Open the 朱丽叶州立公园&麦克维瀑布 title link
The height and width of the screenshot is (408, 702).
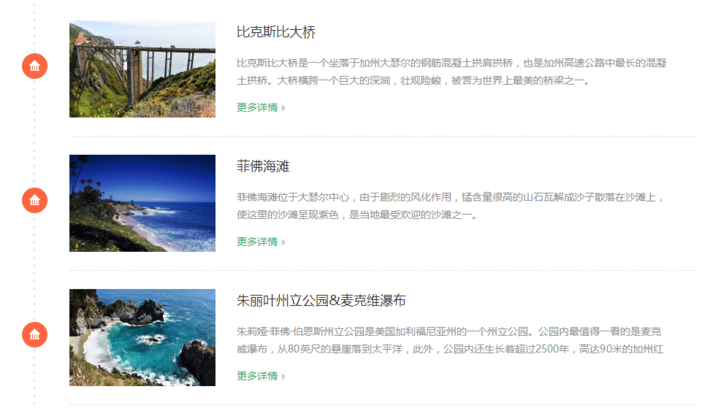coord(321,300)
